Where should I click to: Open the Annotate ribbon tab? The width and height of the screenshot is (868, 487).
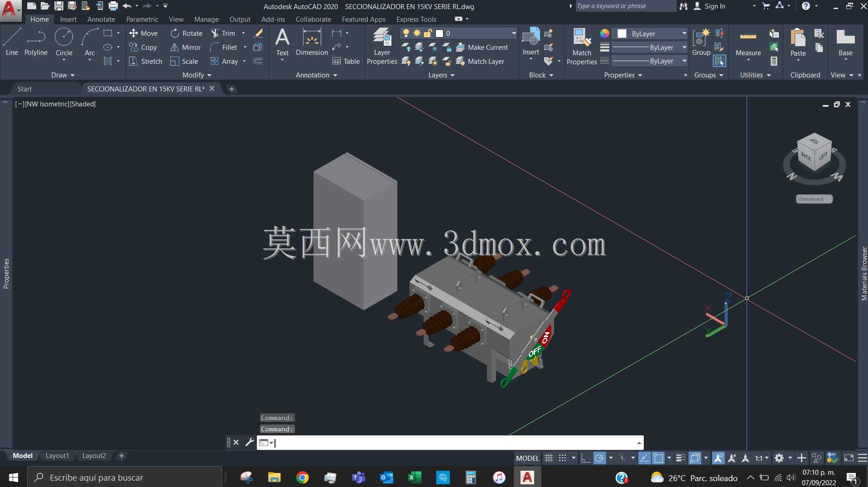click(x=101, y=19)
